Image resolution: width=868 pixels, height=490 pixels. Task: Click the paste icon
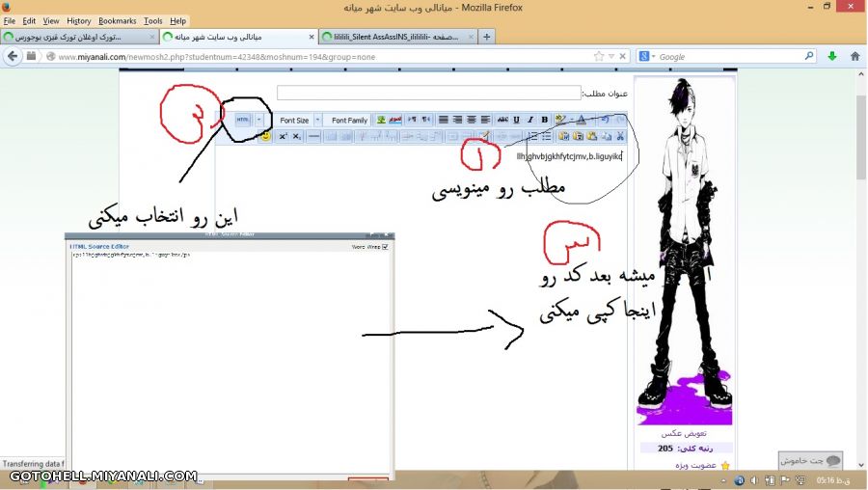pyautogui.click(x=592, y=136)
